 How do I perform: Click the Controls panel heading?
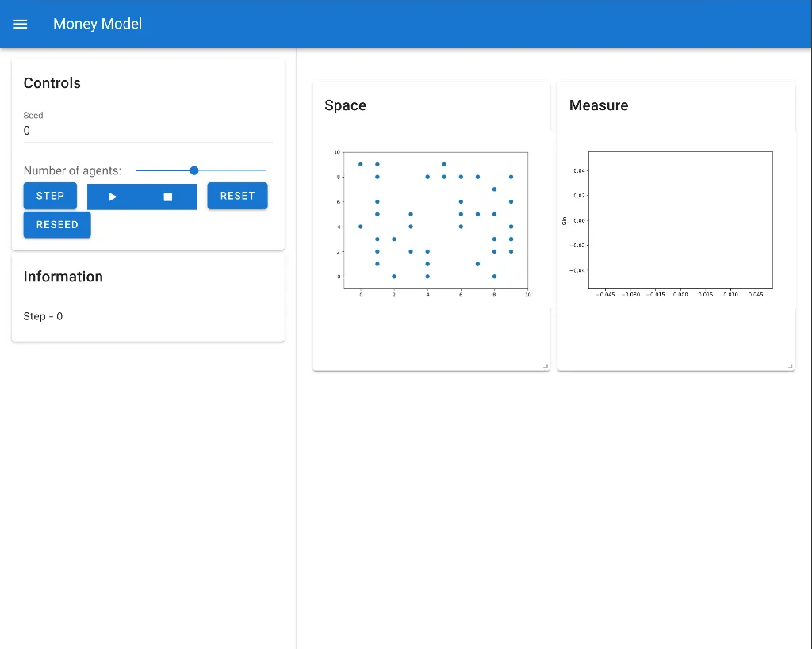(52, 83)
